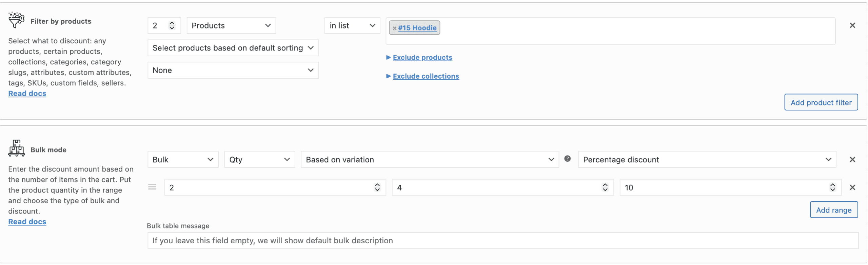Open the Based on variation dropdown
868x265 pixels.
click(430, 160)
